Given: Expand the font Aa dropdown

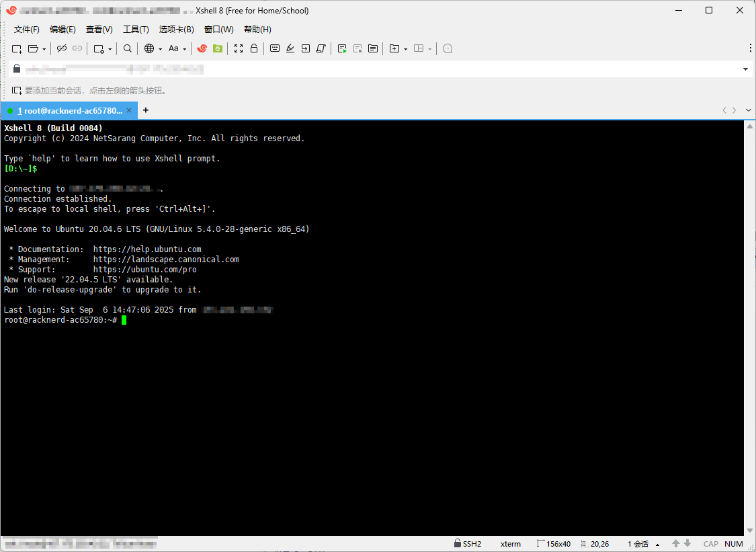Looking at the screenshot, I should pos(184,49).
